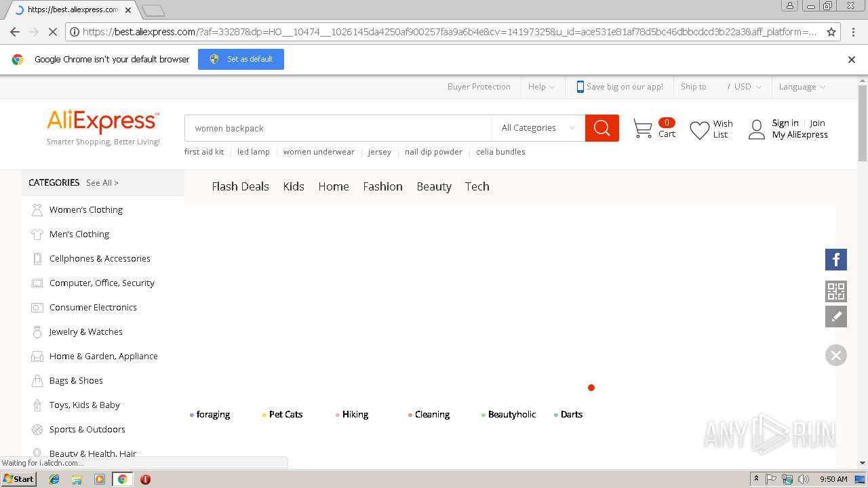The image size is (868, 488).
Task: Share via the Facebook icon
Action: (836, 260)
